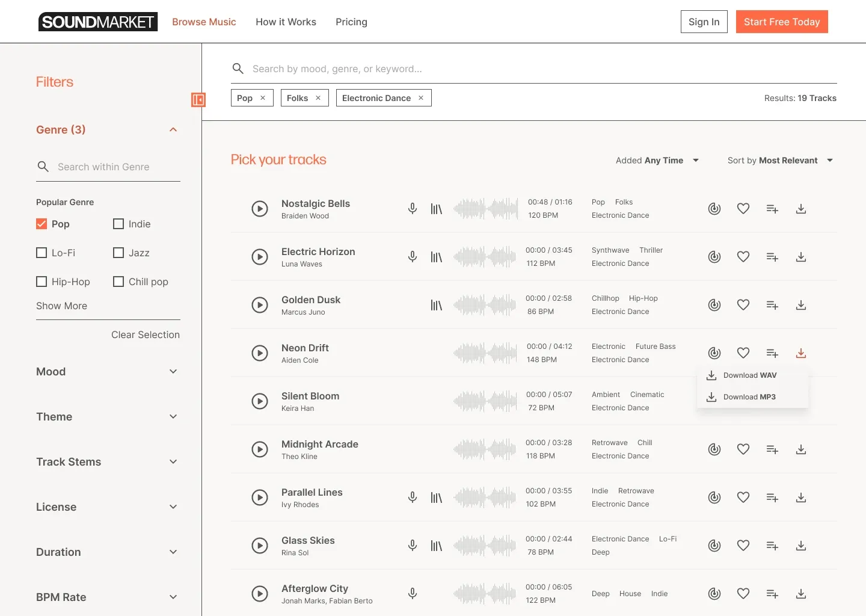This screenshot has width=866, height=616.
Task: Download the Midnight Arcade track
Action: click(x=801, y=449)
